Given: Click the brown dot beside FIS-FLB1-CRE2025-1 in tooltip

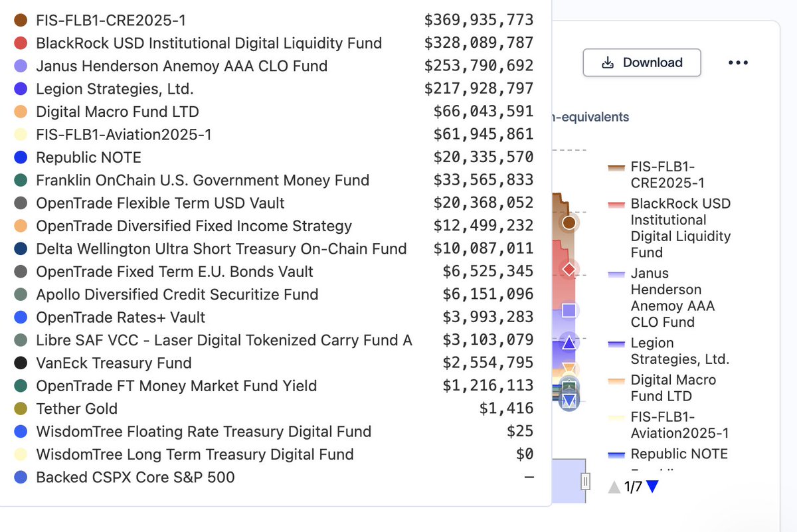Looking at the screenshot, I should [x=21, y=21].
